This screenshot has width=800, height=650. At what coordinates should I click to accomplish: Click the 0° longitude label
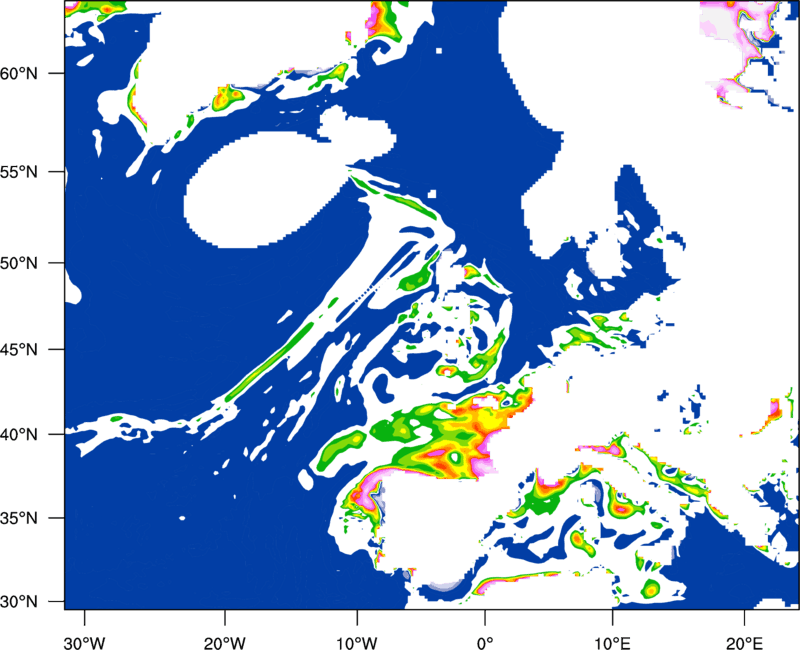tap(485, 643)
